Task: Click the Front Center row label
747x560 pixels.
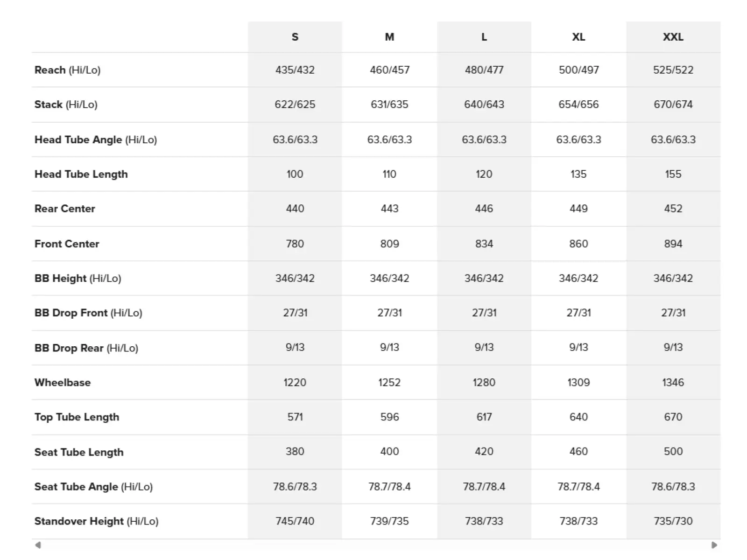Action: [x=67, y=244]
